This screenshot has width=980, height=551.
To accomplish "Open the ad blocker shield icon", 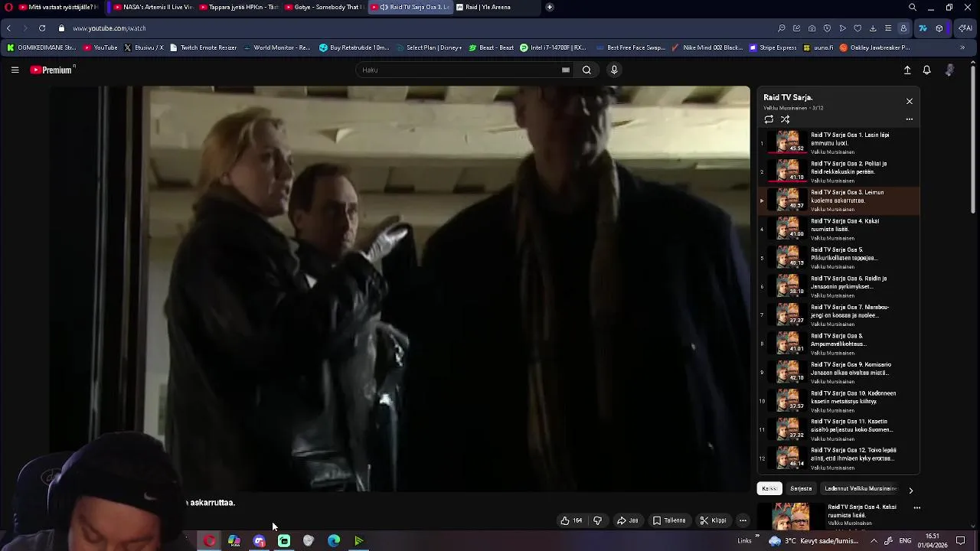I will [827, 28].
